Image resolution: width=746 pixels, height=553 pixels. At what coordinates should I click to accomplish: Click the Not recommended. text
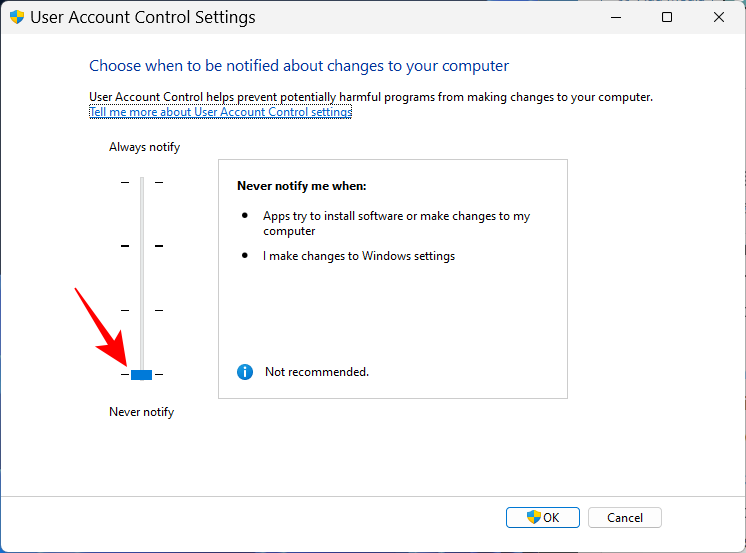click(x=317, y=372)
